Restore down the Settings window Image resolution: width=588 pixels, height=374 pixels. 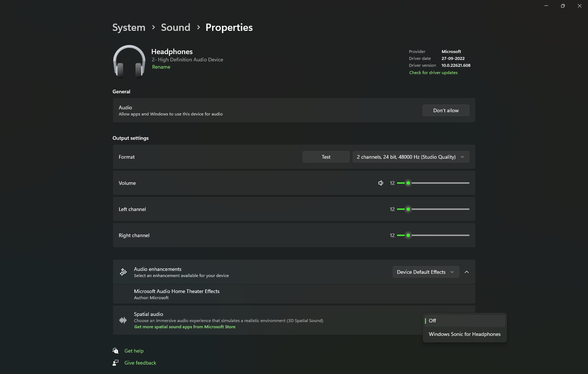coord(563,6)
